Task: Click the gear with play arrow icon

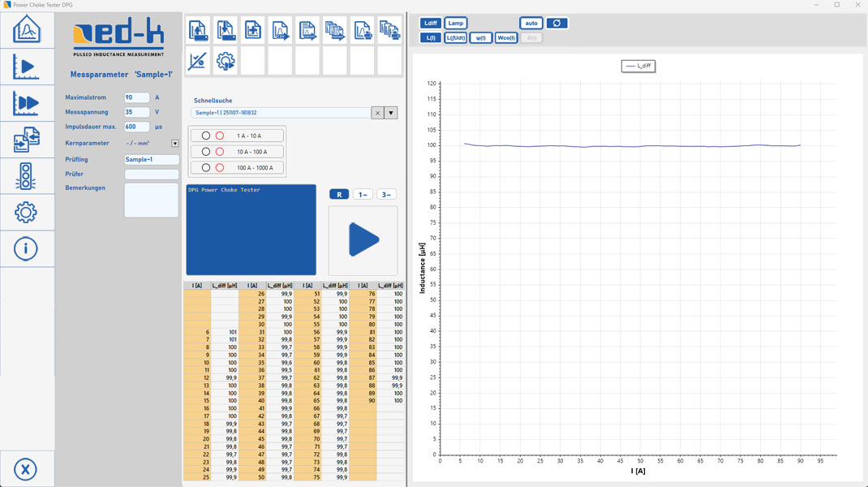Action: tap(226, 61)
